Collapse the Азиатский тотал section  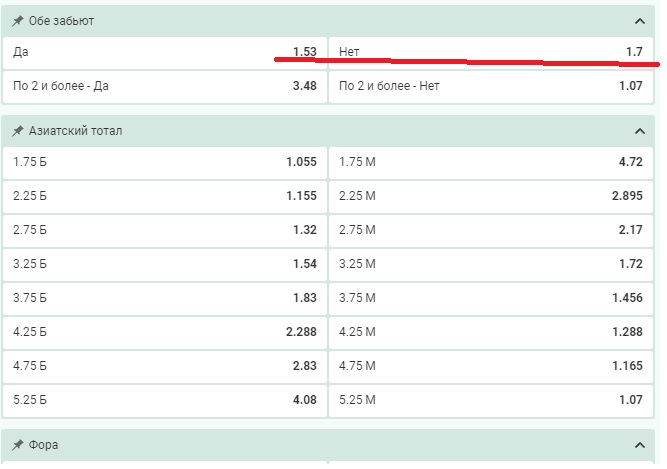click(x=639, y=131)
